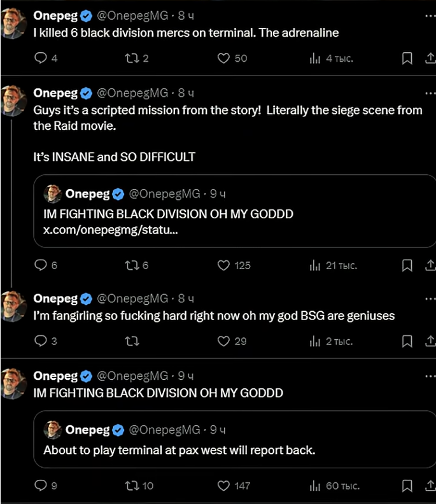This screenshot has height=504, width=436.
Task: Reply to the "fangirling" BSG tweet
Action: pyautogui.click(x=40, y=341)
